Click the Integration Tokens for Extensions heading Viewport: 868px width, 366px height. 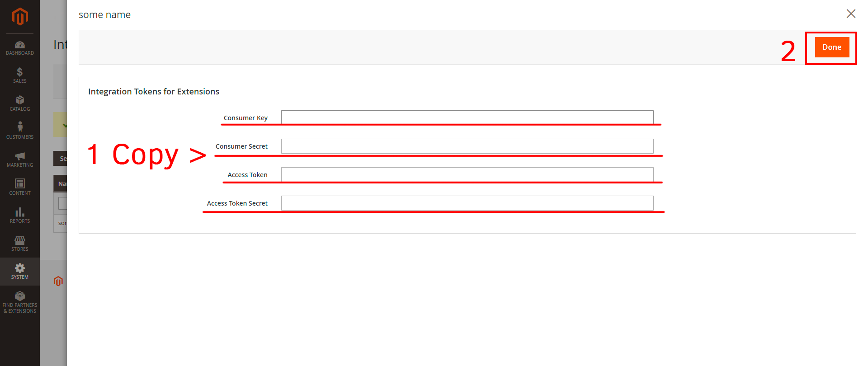point(154,92)
